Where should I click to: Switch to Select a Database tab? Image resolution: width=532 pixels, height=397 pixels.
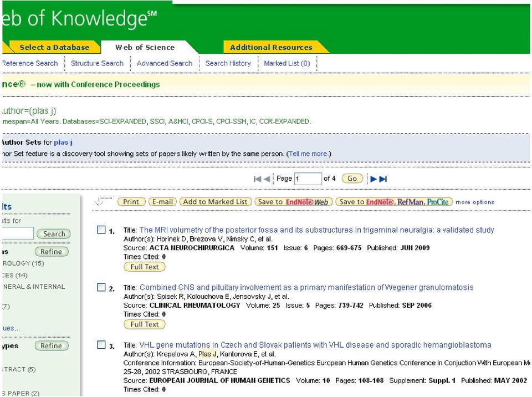pyautogui.click(x=54, y=47)
